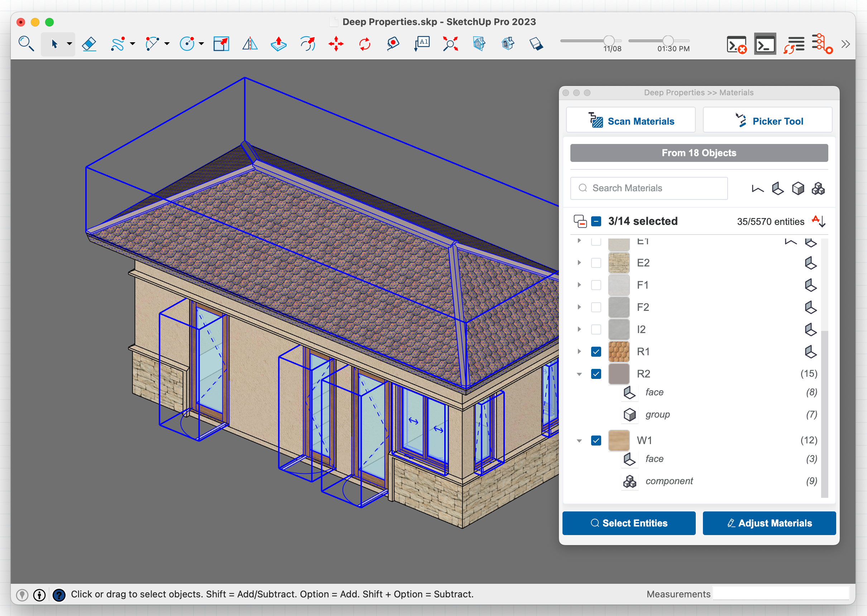Switch to Picker Tool tab

[x=767, y=121]
